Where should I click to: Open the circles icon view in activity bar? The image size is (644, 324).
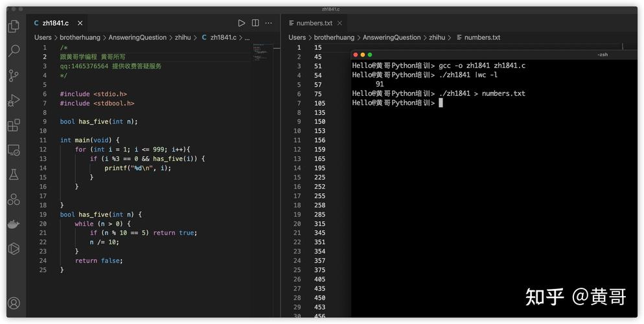coord(14,200)
